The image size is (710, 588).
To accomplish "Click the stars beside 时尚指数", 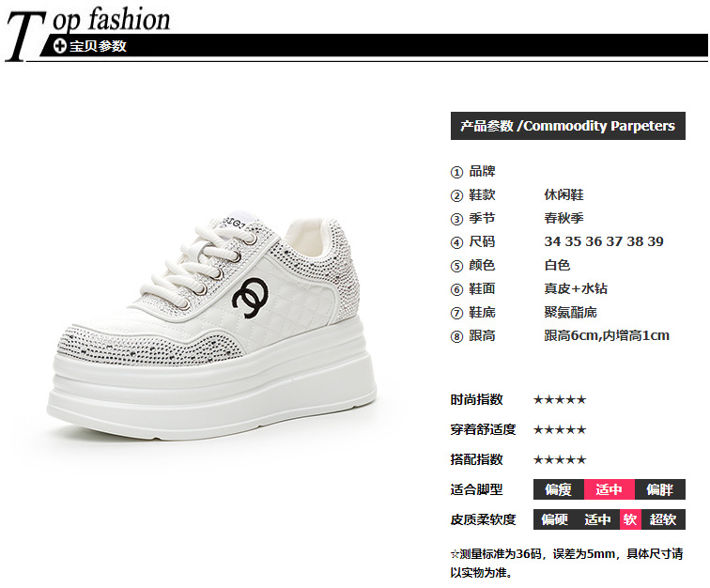I will coord(560,399).
